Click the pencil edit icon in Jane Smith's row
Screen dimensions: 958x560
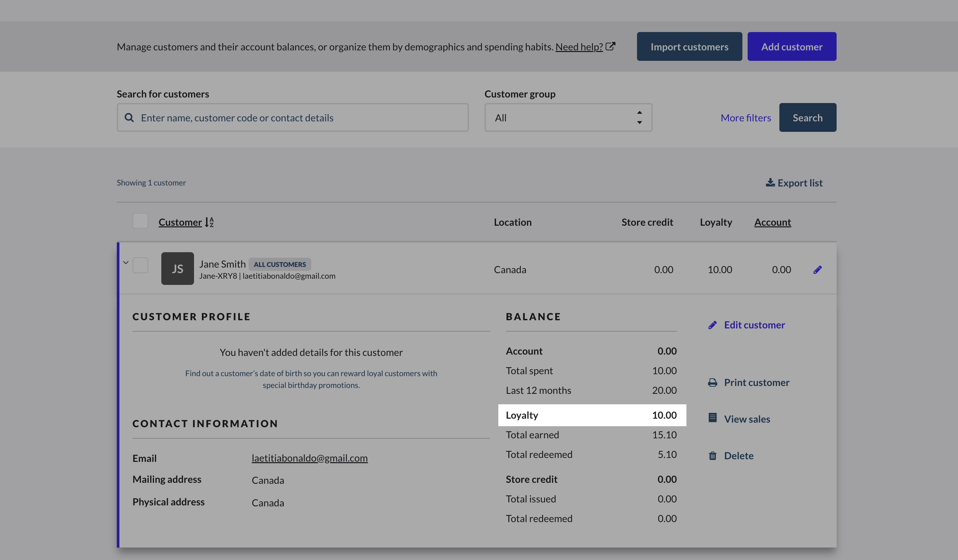817,270
